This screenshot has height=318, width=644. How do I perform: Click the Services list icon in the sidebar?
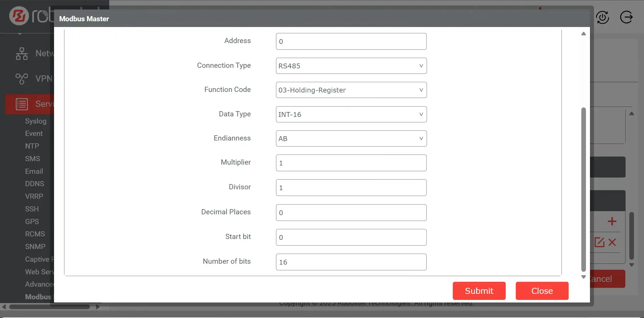(22, 104)
